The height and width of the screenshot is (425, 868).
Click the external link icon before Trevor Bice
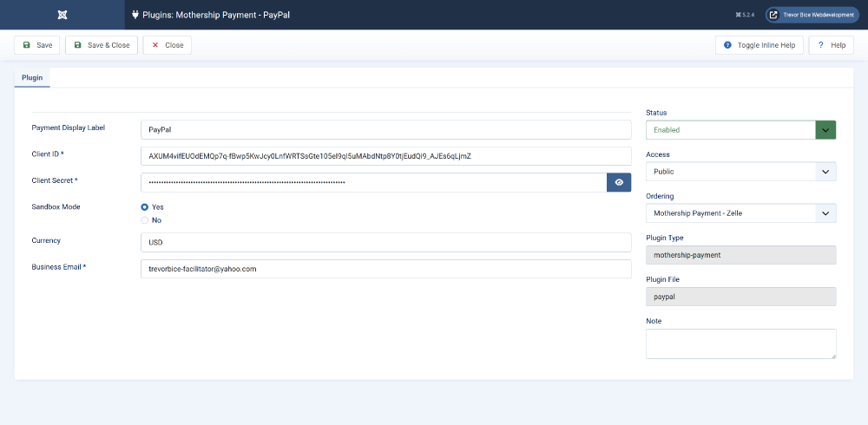click(773, 15)
